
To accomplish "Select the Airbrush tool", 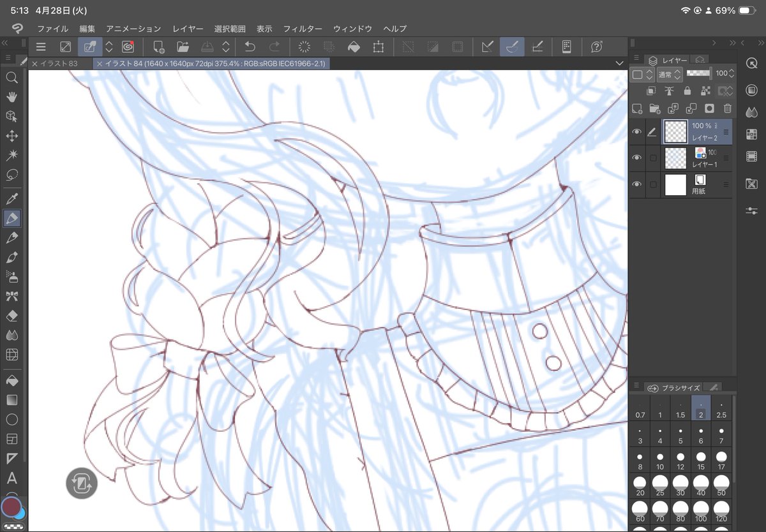I will (x=11, y=277).
